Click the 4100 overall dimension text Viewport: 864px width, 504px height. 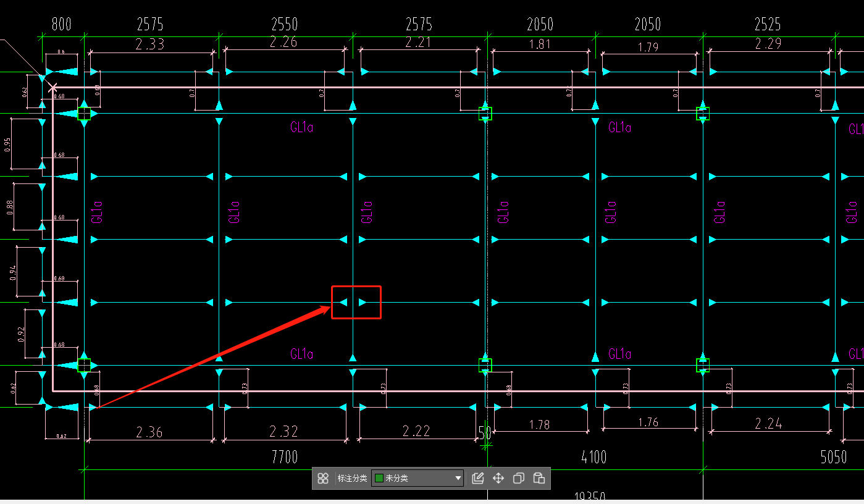[594, 457]
